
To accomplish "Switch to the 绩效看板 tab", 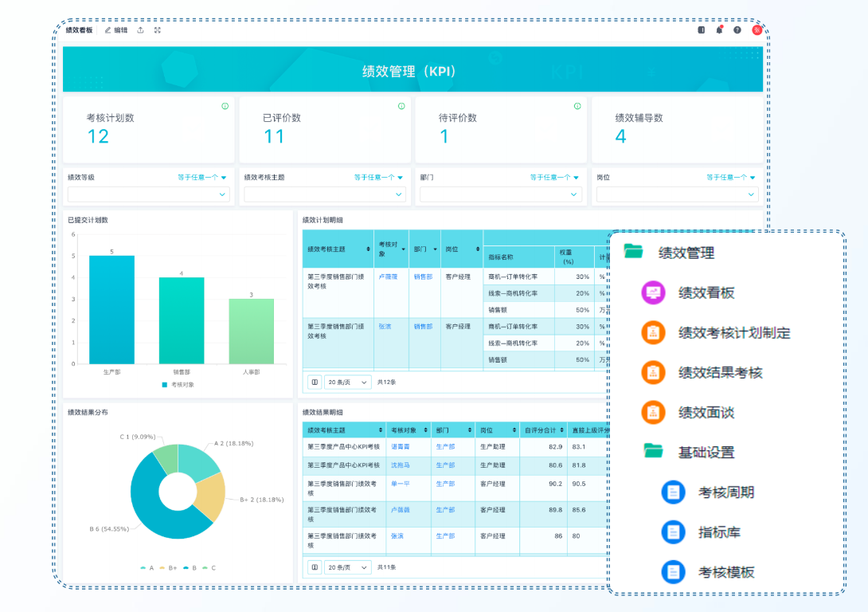I will click(x=79, y=30).
